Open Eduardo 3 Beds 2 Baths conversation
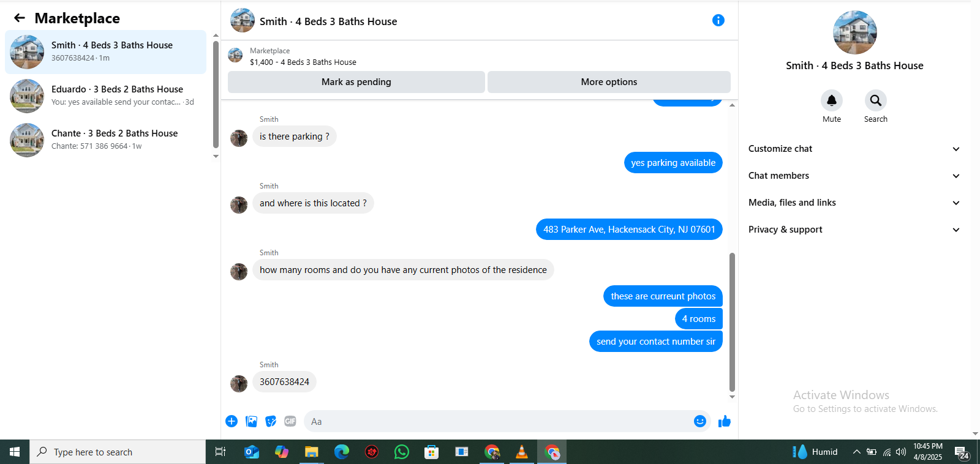 105,96
